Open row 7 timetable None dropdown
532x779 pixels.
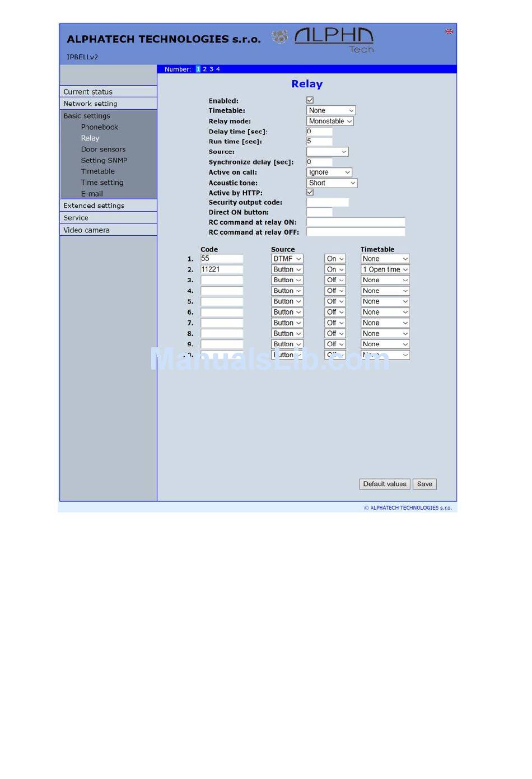[x=385, y=323]
